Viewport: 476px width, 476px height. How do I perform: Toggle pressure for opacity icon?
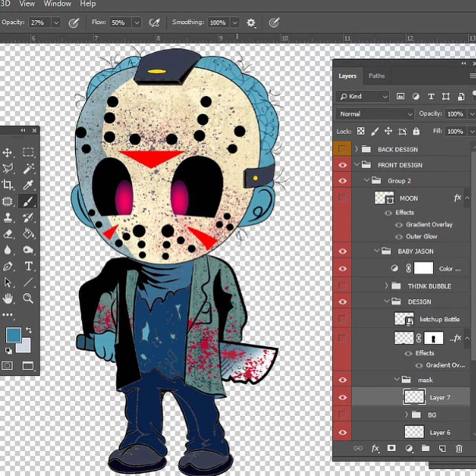coord(74,23)
